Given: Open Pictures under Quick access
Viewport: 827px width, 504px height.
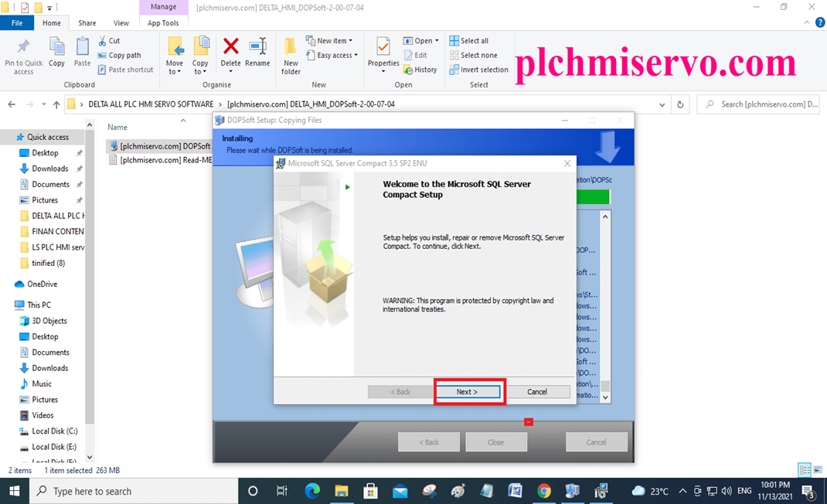Looking at the screenshot, I should pyautogui.click(x=44, y=200).
